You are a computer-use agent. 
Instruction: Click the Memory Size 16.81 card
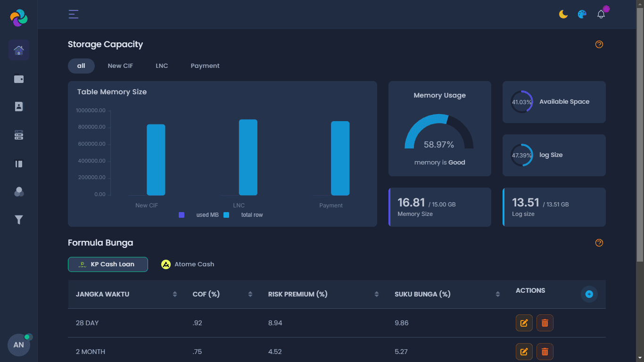coord(440,207)
